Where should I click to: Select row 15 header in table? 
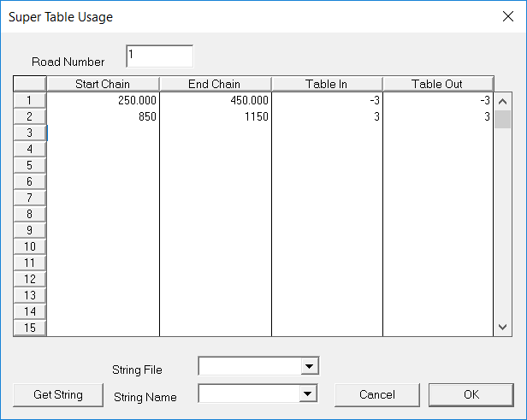[30, 328]
